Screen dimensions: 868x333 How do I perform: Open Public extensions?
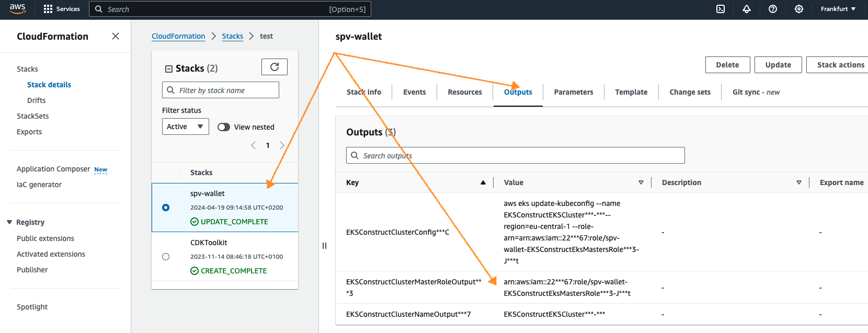coord(45,238)
